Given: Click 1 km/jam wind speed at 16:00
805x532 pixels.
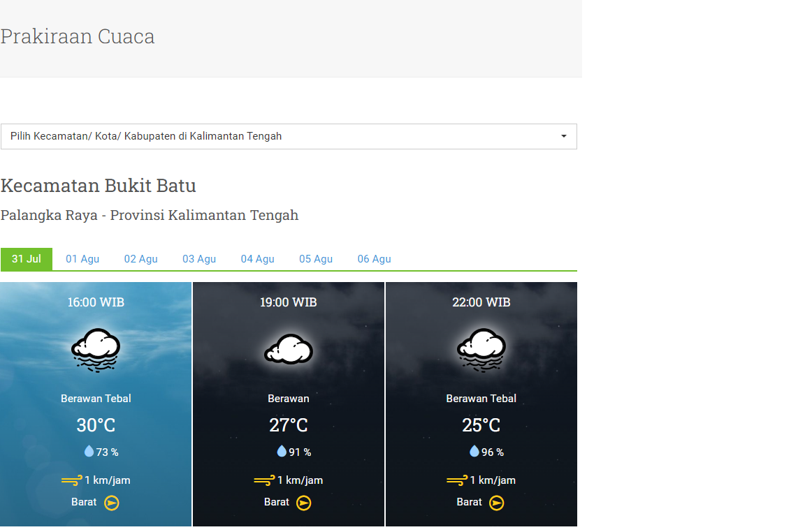Looking at the screenshot, I should [x=108, y=480].
